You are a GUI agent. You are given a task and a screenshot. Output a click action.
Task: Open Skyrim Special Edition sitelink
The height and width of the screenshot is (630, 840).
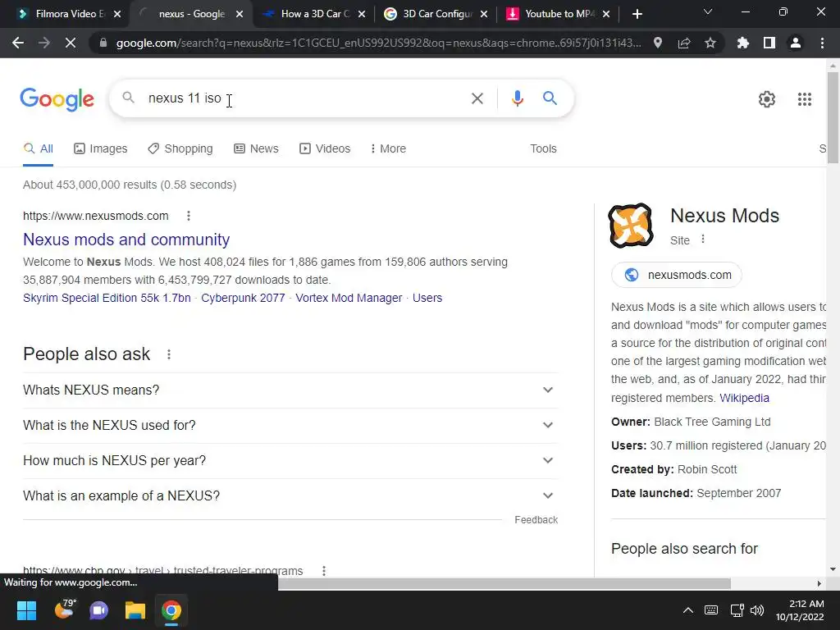click(x=107, y=298)
